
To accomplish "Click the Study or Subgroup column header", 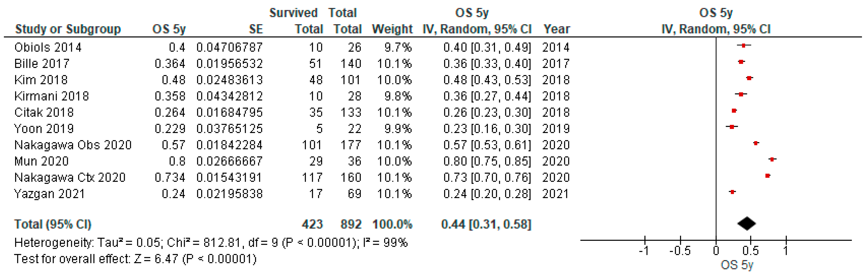I will tap(68, 29).
